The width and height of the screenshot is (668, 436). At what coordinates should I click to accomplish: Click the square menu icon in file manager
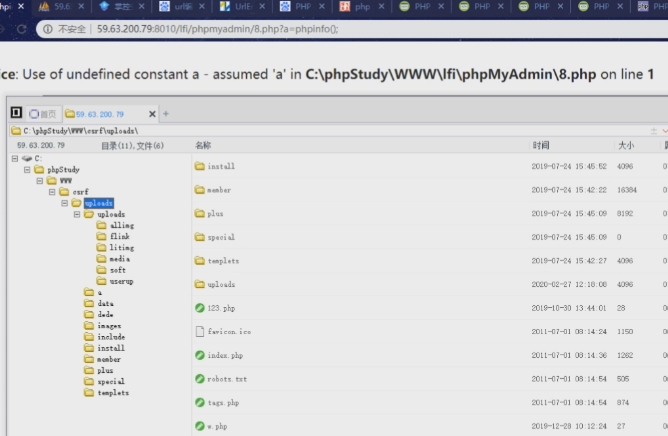tap(16, 113)
